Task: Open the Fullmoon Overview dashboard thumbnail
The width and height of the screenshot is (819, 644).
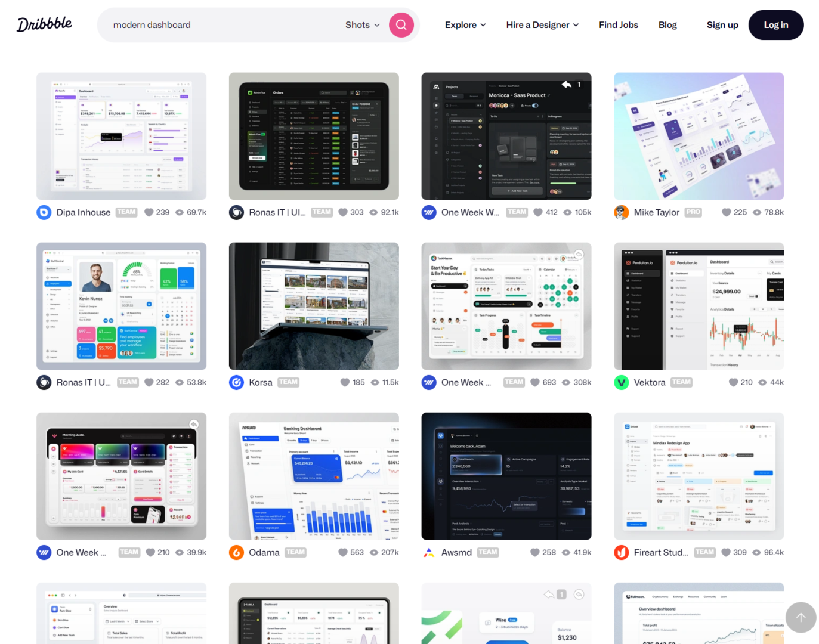Action: click(699, 613)
